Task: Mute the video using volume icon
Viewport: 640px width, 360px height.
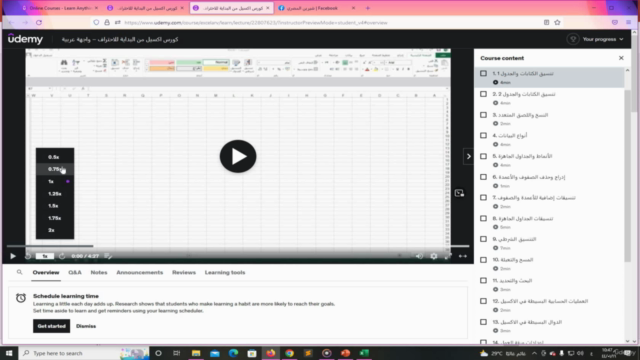Action: pyautogui.click(x=419, y=256)
